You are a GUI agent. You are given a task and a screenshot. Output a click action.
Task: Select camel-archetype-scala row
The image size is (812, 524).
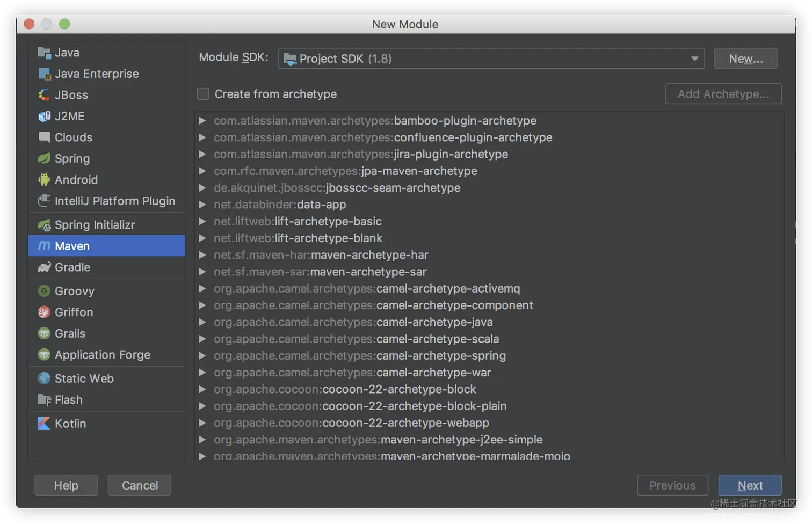(489, 339)
